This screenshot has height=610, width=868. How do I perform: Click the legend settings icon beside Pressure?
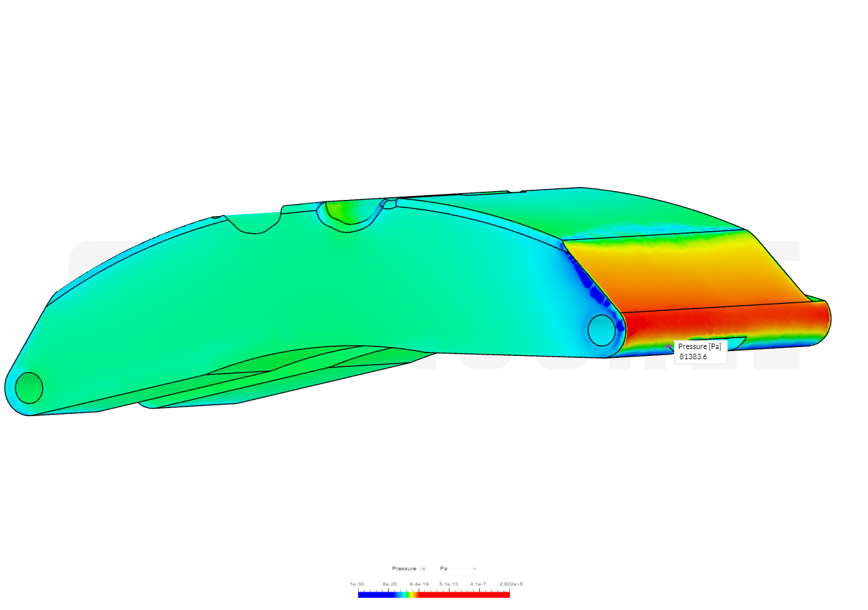(x=424, y=569)
